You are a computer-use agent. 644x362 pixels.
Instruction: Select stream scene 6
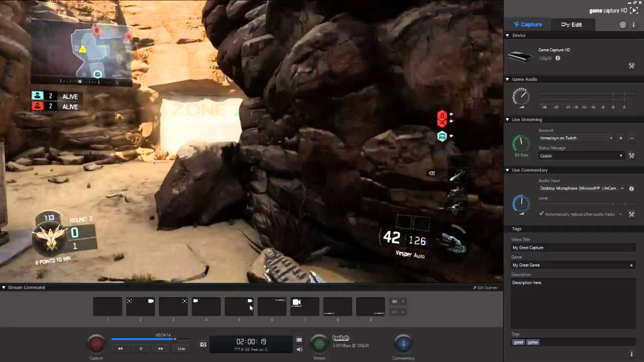[x=272, y=307]
